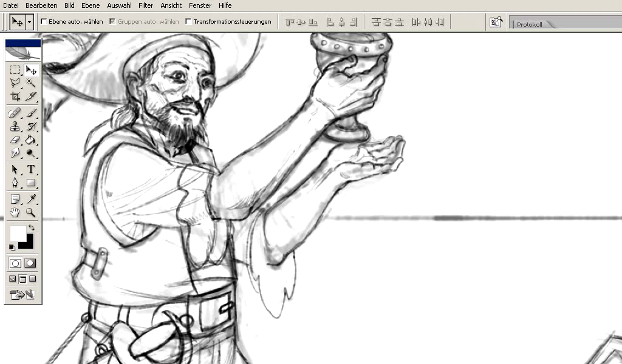Select the History Brush tool
This screenshot has width=622, height=364.
click(30, 127)
